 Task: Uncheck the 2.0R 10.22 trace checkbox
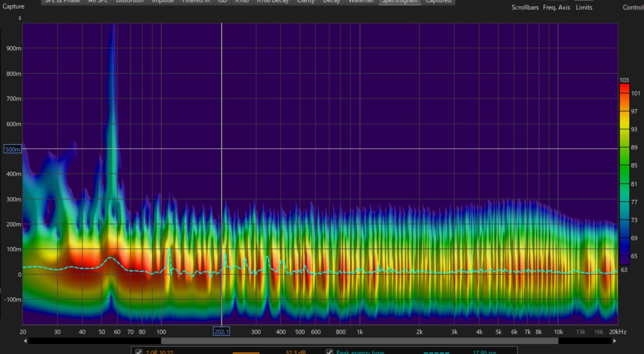pyautogui.click(x=139, y=352)
